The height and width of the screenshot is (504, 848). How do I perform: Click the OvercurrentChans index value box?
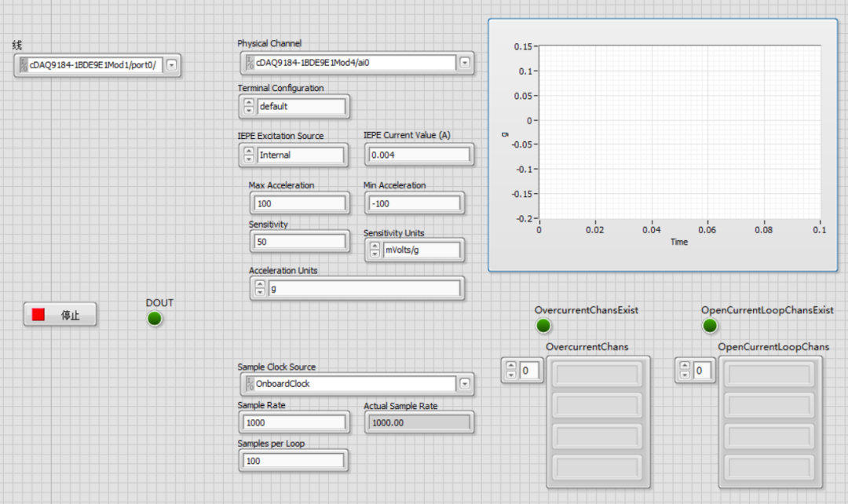(x=530, y=371)
